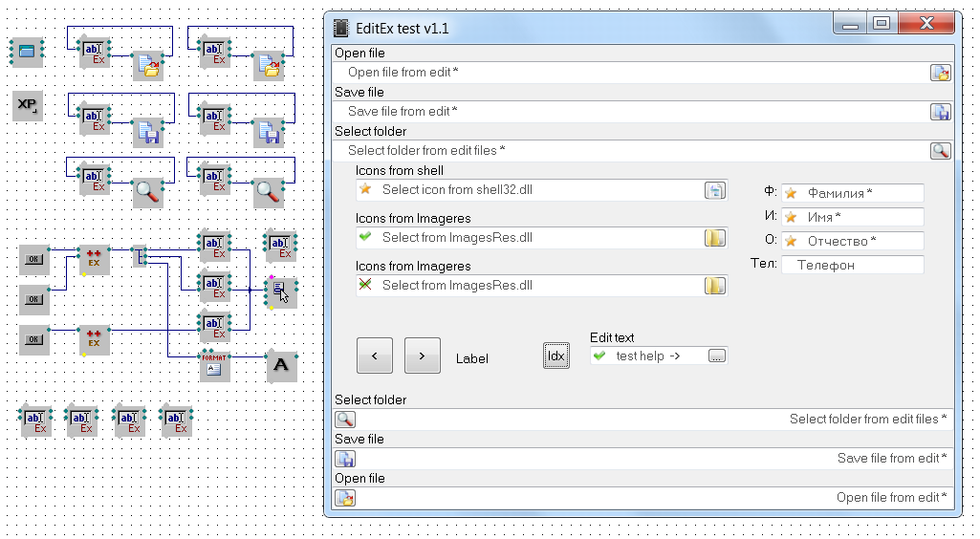Select the FORMAT node in scheme
The image size is (980, 539).
214,366
